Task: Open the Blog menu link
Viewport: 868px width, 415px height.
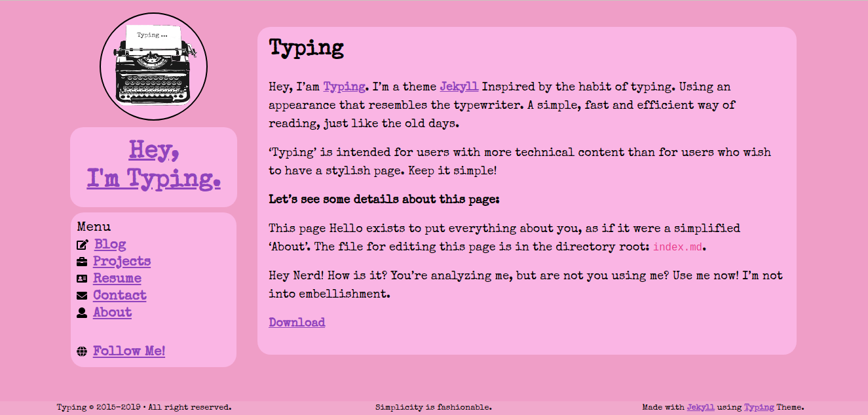Action: [110, 245]
